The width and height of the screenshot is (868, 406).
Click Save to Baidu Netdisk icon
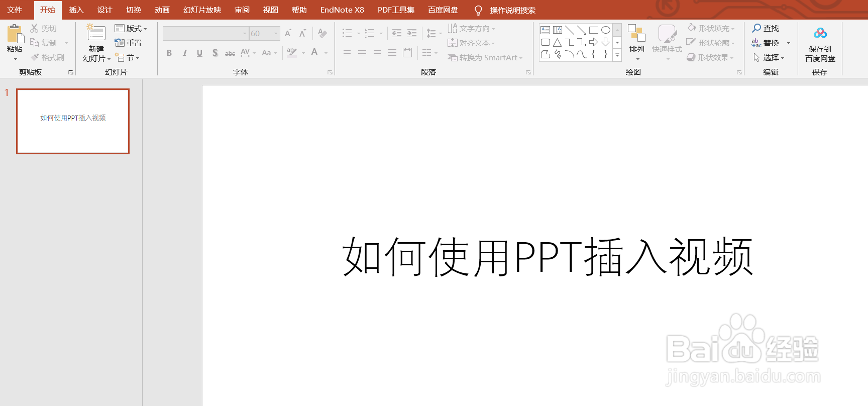click(x=820, y=33)
